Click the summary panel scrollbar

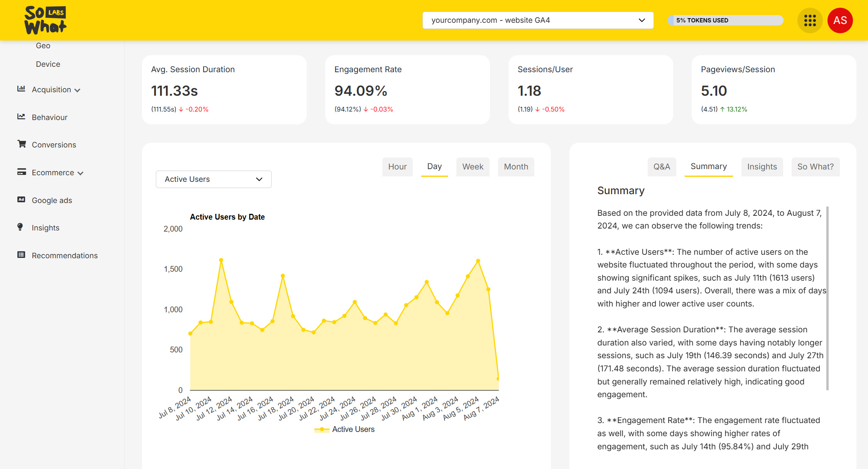[x=827, y=298]
